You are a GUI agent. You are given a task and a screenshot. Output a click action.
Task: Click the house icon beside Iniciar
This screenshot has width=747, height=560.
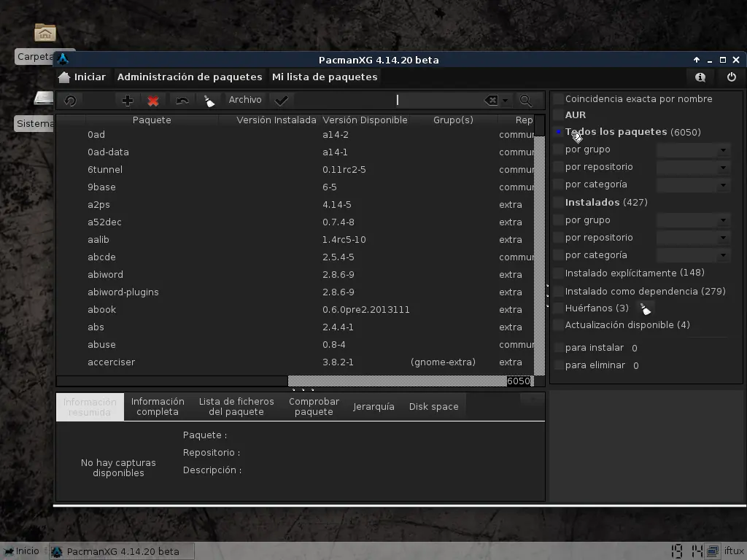[64, 77]
